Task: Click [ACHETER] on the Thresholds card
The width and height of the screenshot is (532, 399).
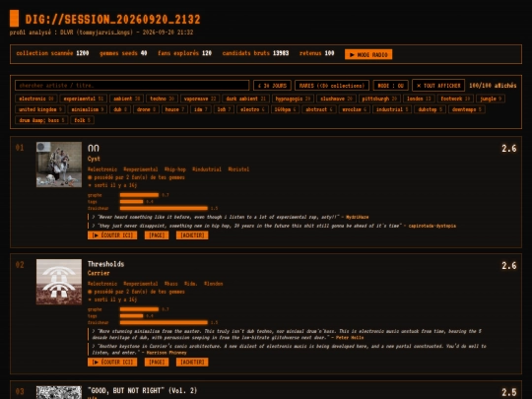Action: [192, 362]
